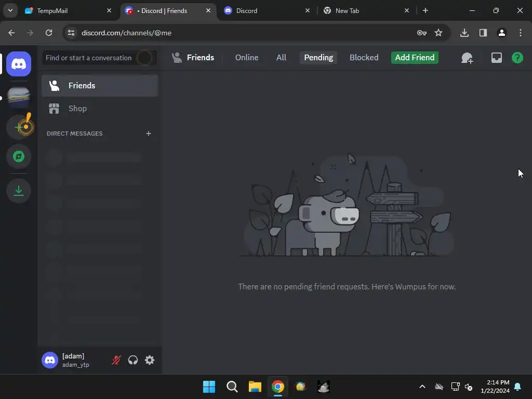Toggle headphones deafen in user panel
Screen dimensions: 532x399
click(x=132, y=360)
